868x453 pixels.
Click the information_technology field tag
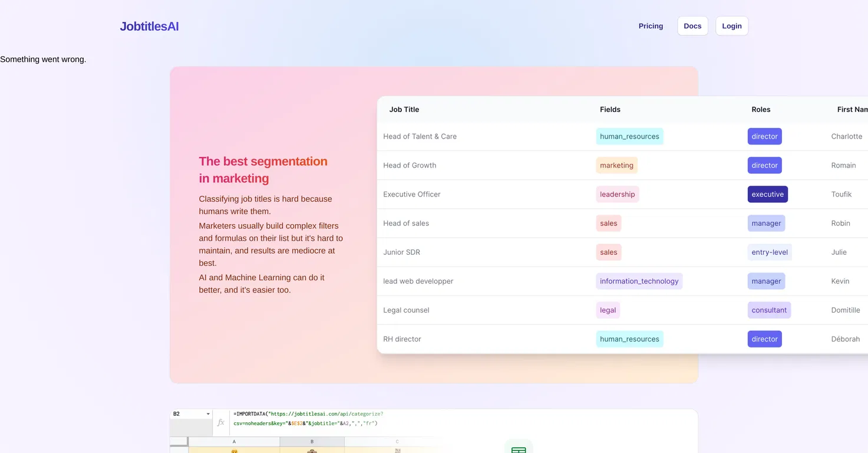click(x=639, y=281)
